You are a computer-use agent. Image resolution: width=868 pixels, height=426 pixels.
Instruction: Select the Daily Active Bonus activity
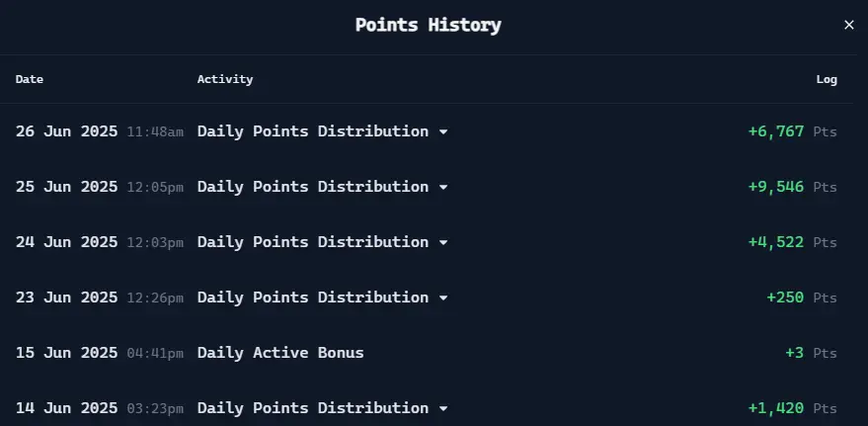point(280,353)
